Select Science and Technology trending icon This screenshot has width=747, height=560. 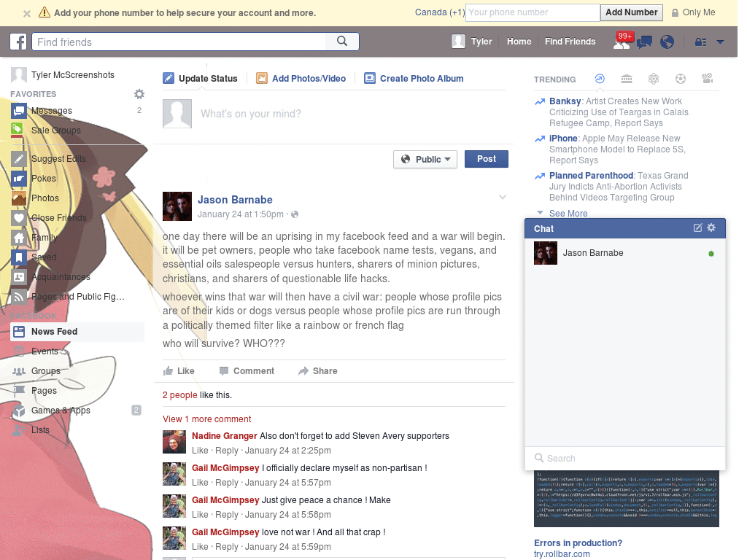pos(654,79)
